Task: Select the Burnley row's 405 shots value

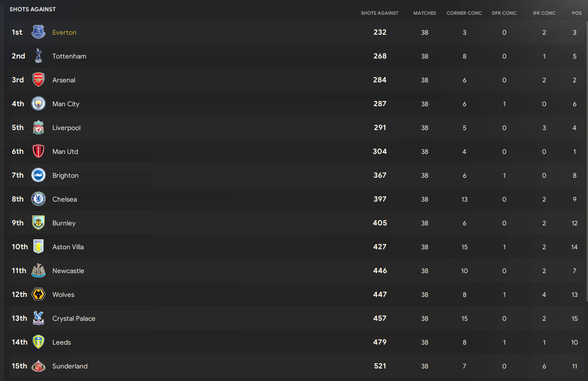Action: coord(380,223)
